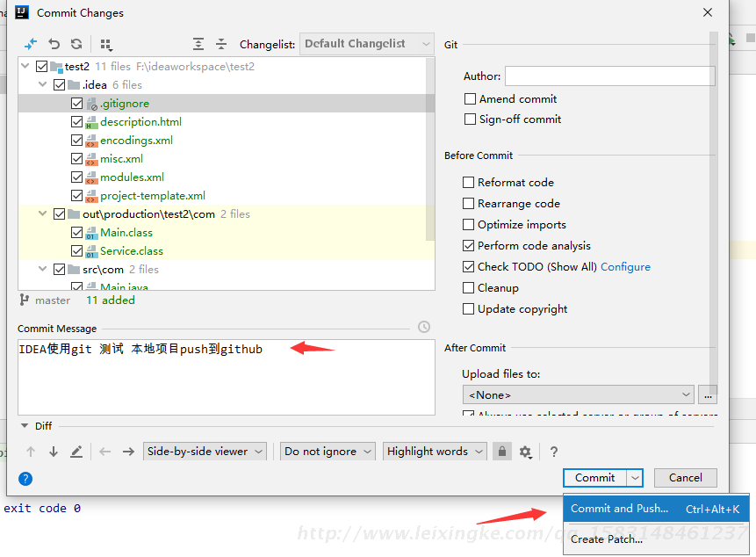Click the compare next file arrow
The height and width of the screenshot is (557, 756).
pos(128,452)
